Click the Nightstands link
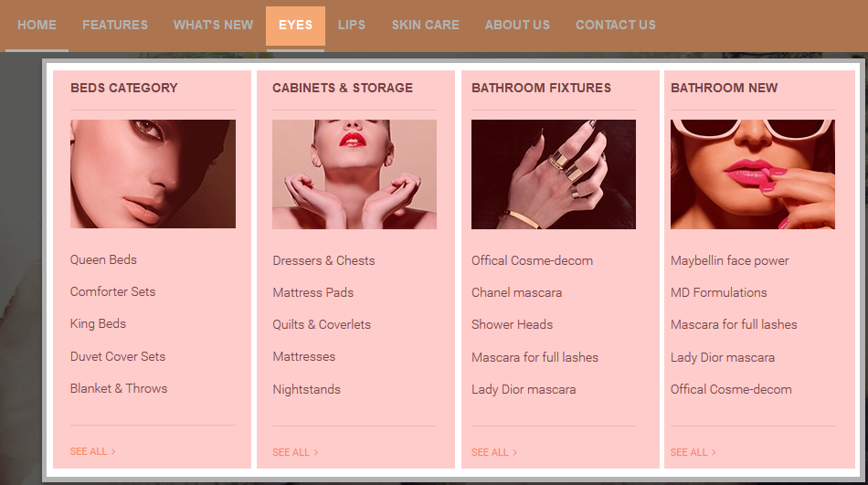 point(307,389)
